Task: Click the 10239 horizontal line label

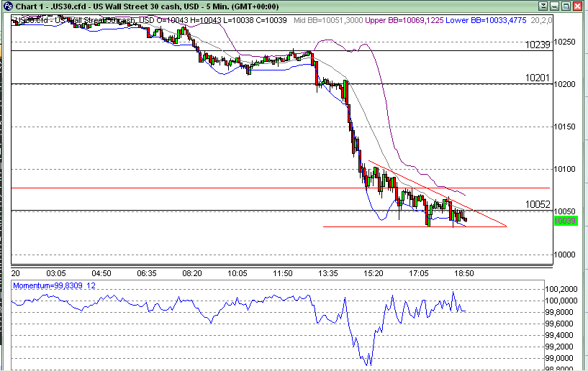Action: 538,45
